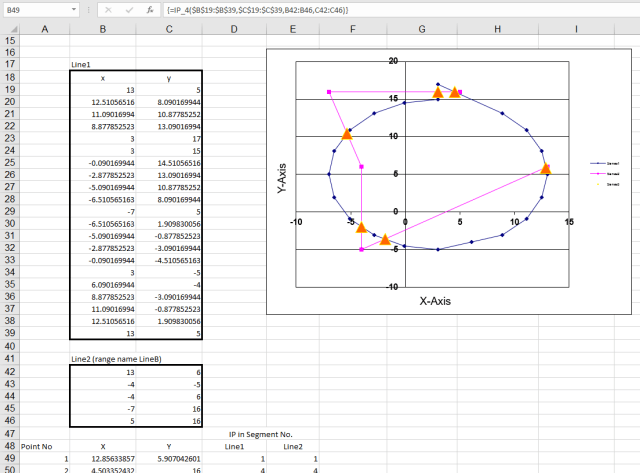Click the Insert Function fx icon
Image resolution: width=640 pixels, height=473 pixels.
coord(150,9)
